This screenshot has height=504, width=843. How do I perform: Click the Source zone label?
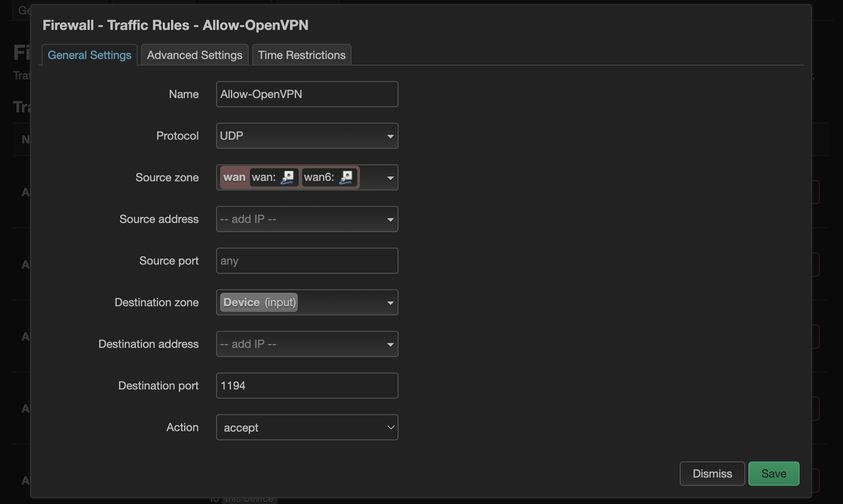pos(167,177)
